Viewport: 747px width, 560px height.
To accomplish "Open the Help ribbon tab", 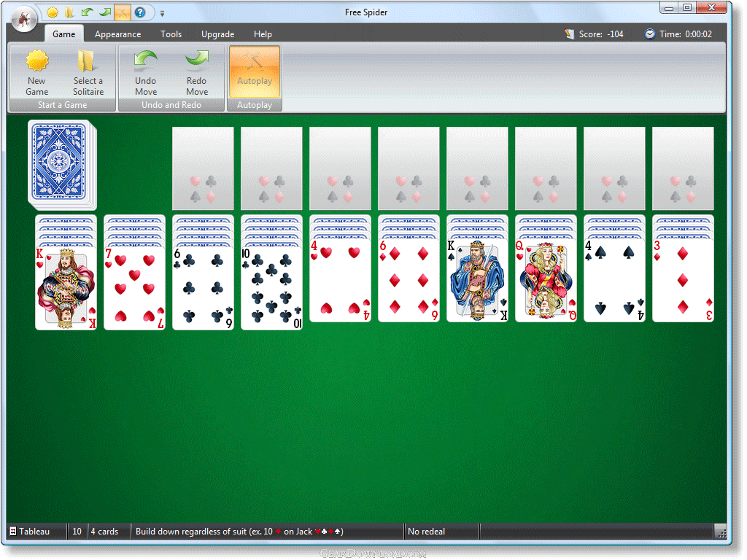I will coord(263,34).
